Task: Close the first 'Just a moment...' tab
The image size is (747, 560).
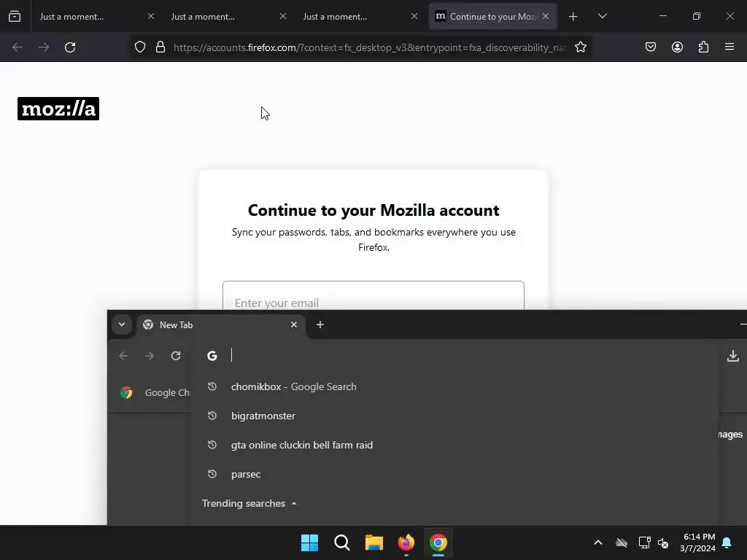Action: coord(151,17)
